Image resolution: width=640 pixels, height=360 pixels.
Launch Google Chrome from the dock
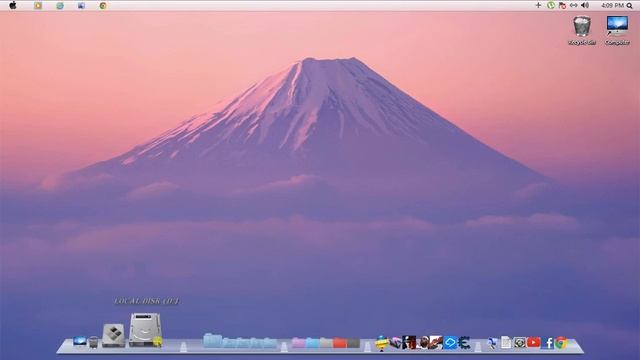click(x=561, y=343)
